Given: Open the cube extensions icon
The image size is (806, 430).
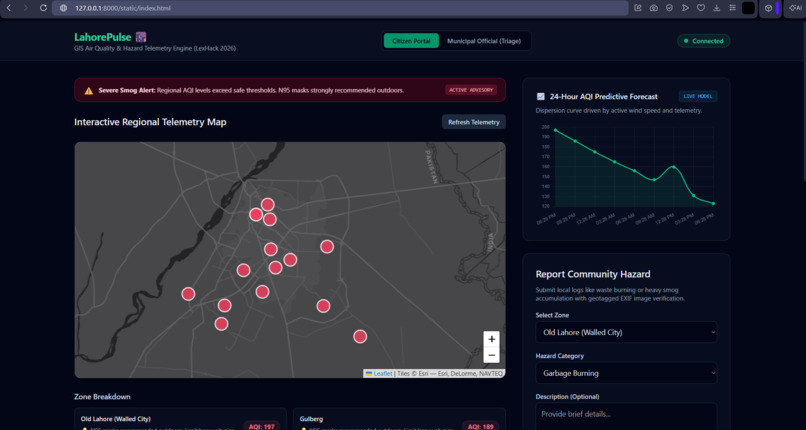Looking at the screenshot, I should pos(768,8).
